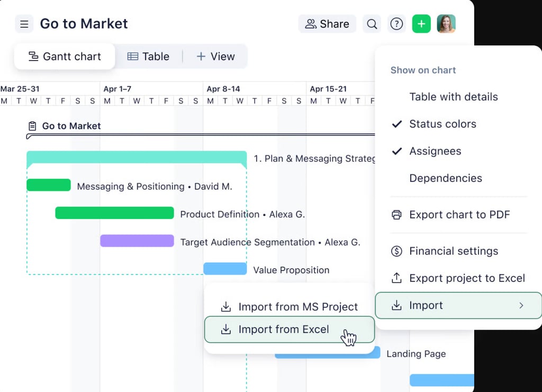542x392 pixels.
Task: Click the upload icon beside Export project to Excel
Action: pyautogui.click(x=396, y=278)
